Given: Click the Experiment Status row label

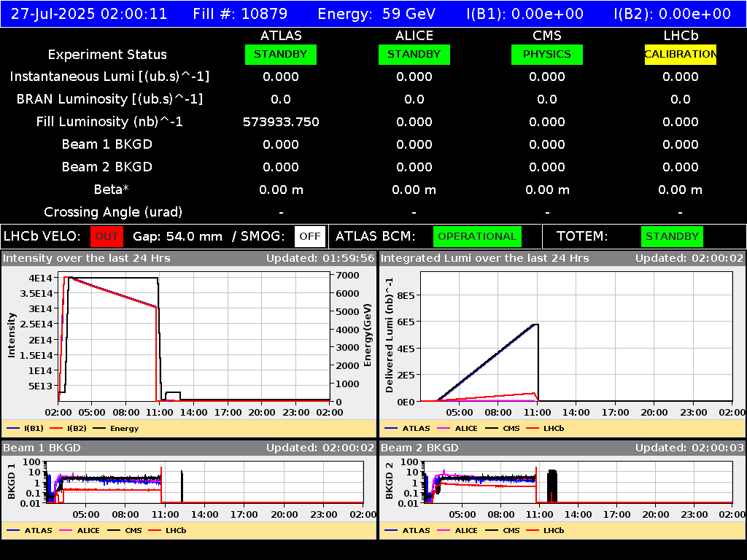Looking at the screenshot, I should pyautogui.click(x=107, y=54).
